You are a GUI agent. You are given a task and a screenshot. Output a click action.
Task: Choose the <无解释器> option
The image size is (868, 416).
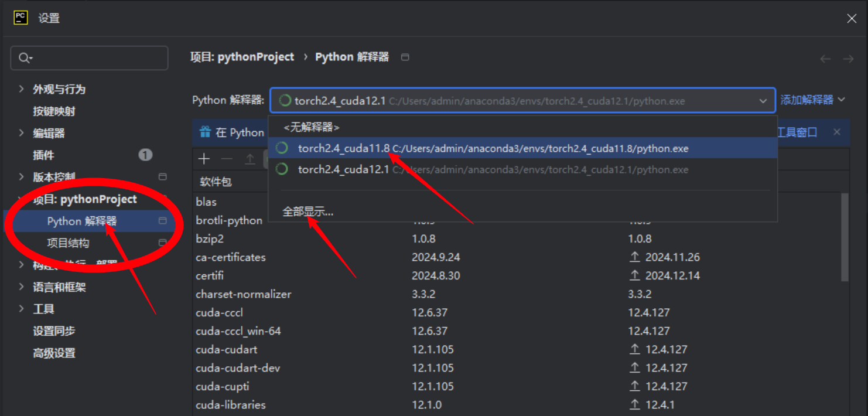tap(311, 127)
